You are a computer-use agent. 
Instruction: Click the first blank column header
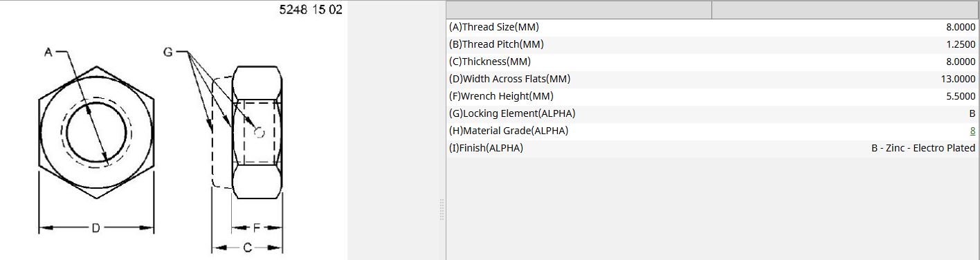click(579, 10)
